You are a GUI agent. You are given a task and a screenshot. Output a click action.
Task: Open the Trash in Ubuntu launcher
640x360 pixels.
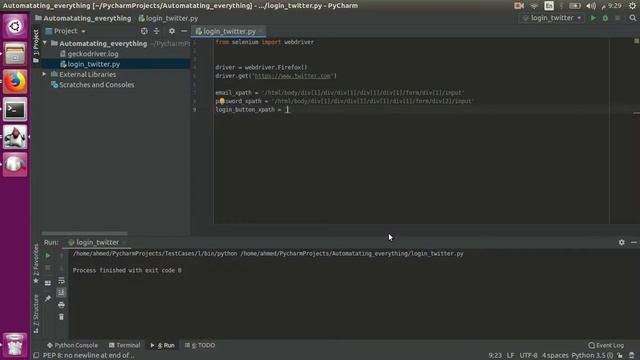[15, 345]
